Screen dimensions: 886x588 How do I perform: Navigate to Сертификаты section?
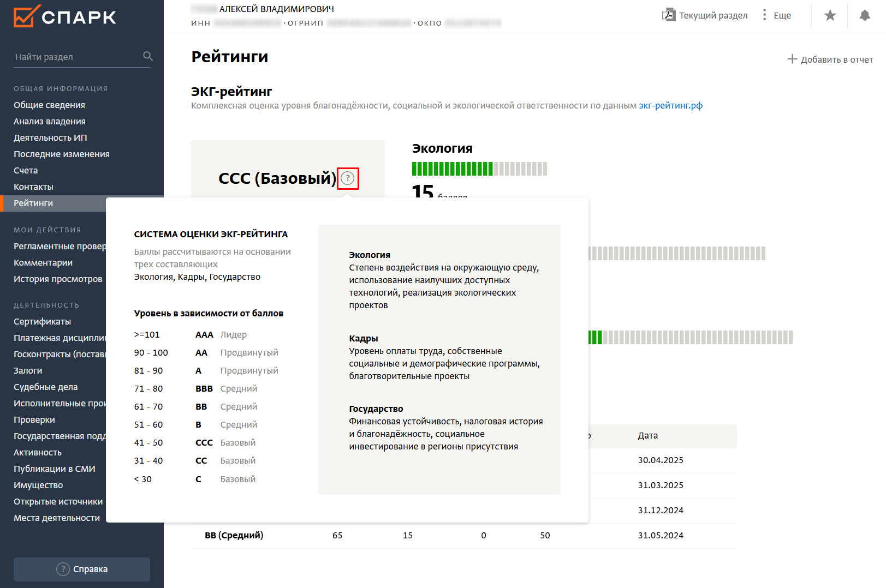(x=42, y=321)
